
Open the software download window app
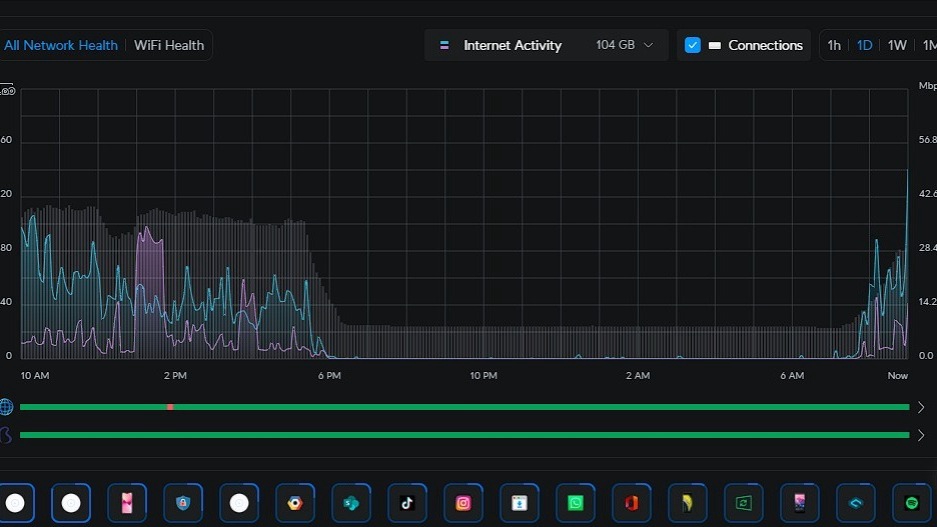[x=519, y=503]
